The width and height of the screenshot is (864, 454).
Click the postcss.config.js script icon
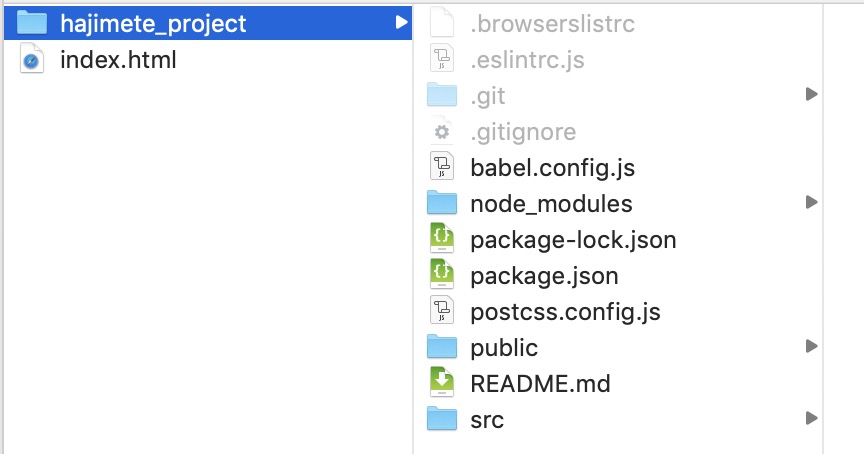441,311
